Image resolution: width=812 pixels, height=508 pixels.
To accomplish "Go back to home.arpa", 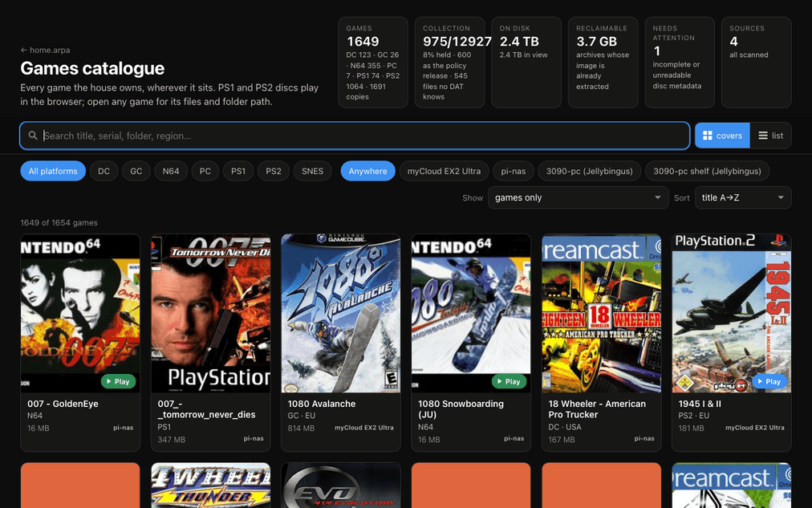I will 45,51.
